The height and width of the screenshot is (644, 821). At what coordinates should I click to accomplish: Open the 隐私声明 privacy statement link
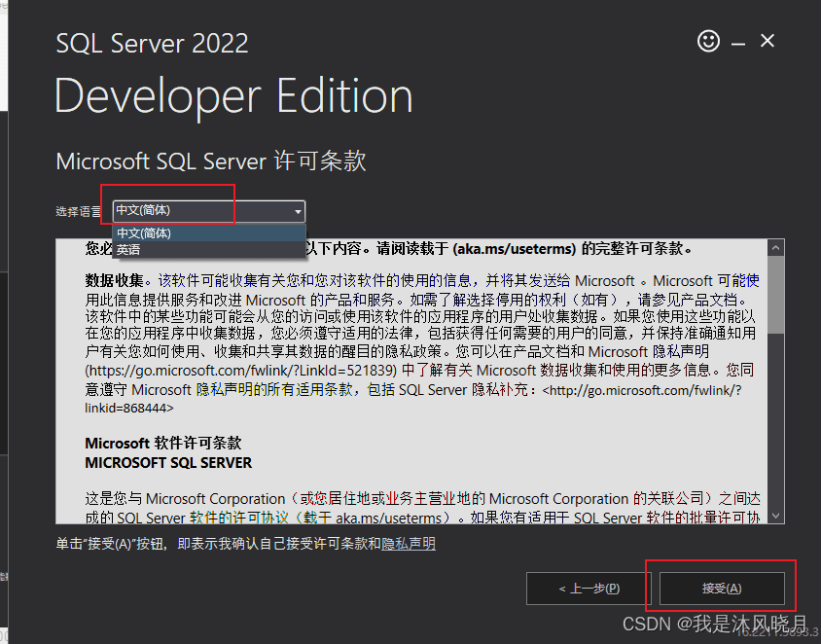(x=409, y=544)
